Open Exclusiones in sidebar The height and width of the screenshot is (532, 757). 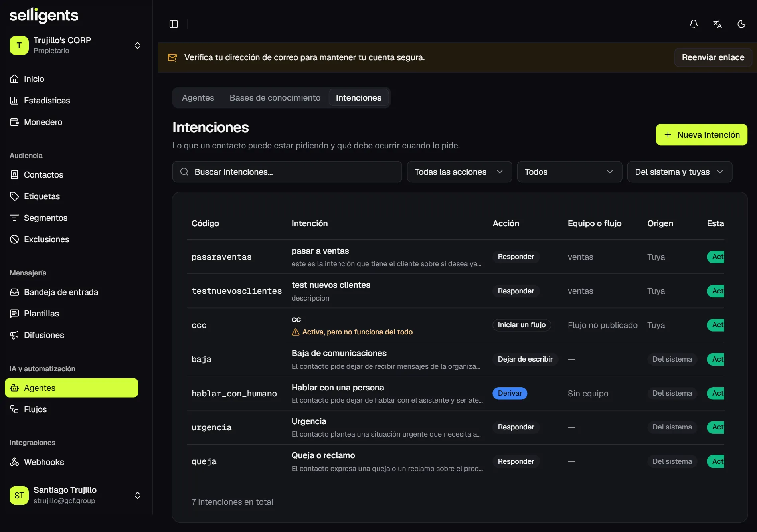71,239
